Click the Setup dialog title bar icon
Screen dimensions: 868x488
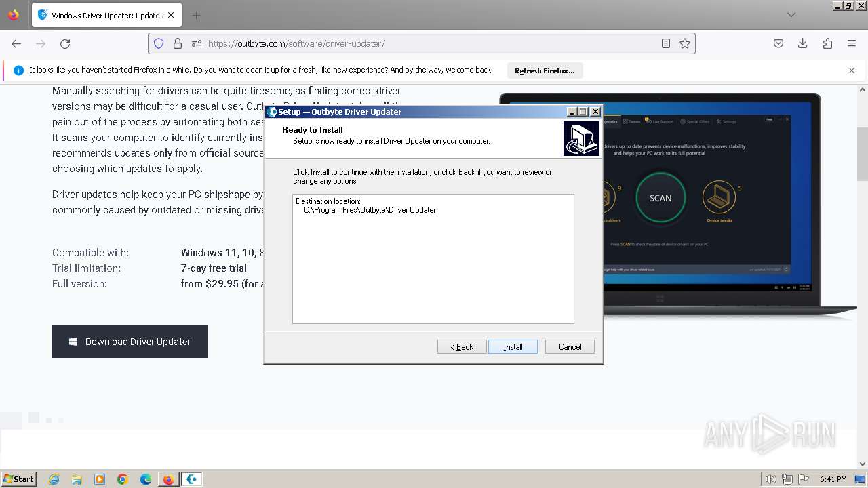click(x=272, y=112)
